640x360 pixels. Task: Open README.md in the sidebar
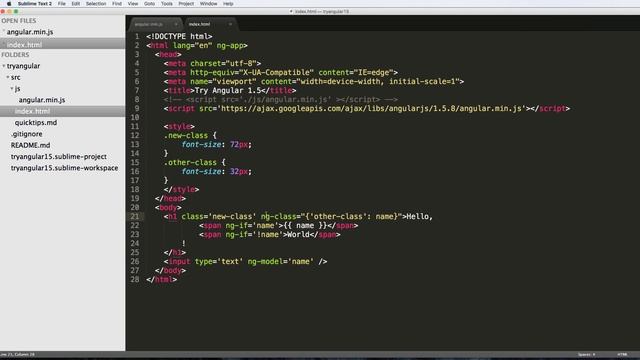pyautogui.click(x=31, y=145)
